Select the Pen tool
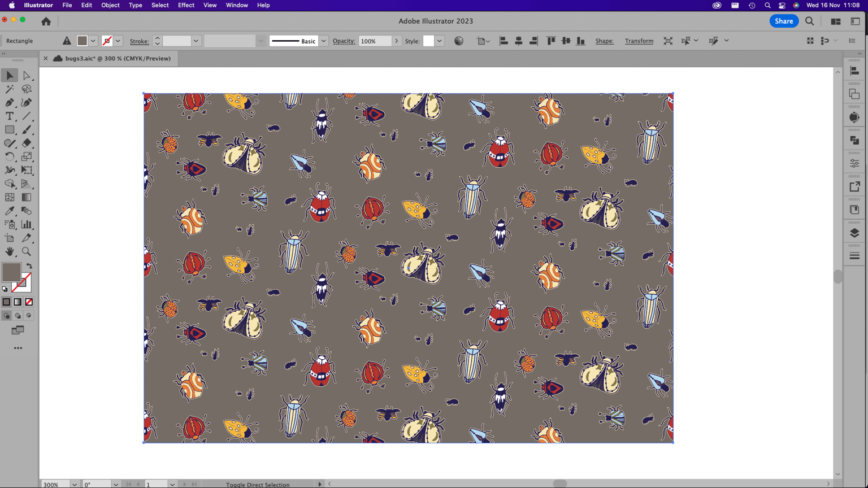Screen dimensions: 868x488 click(10, 102)
